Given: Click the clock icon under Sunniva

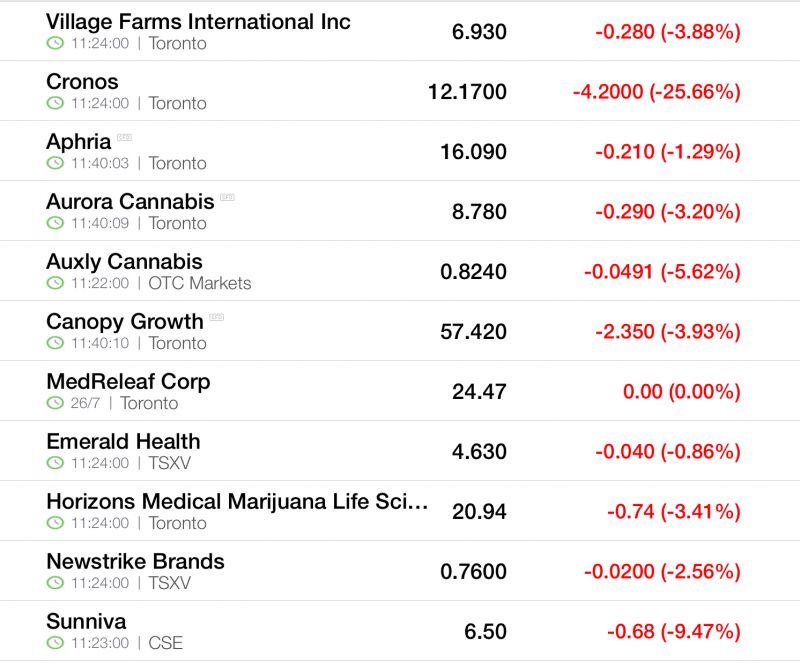Looking at the screenshot, I should coord(55,643).
